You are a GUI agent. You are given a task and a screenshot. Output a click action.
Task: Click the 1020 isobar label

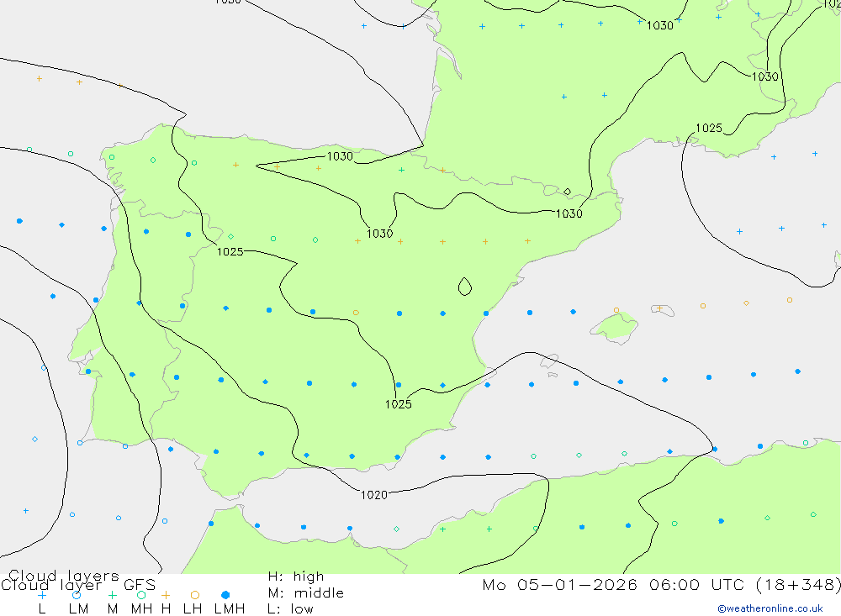coord(374,495)
